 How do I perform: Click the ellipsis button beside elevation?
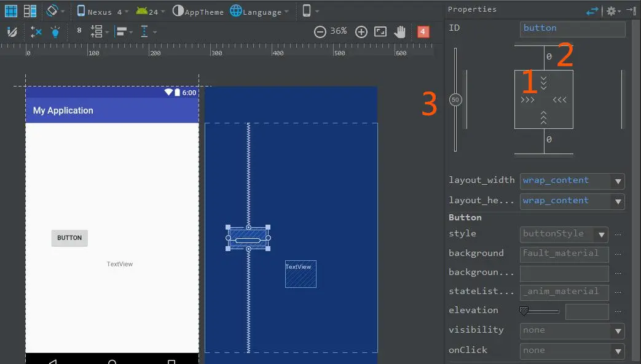pyautogui.click(x=618, y=311)
